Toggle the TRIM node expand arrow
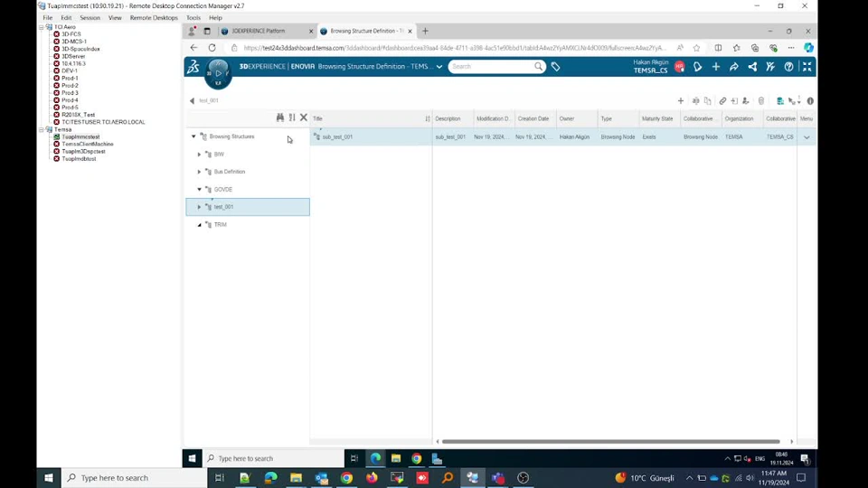 (x=199, y=225)
